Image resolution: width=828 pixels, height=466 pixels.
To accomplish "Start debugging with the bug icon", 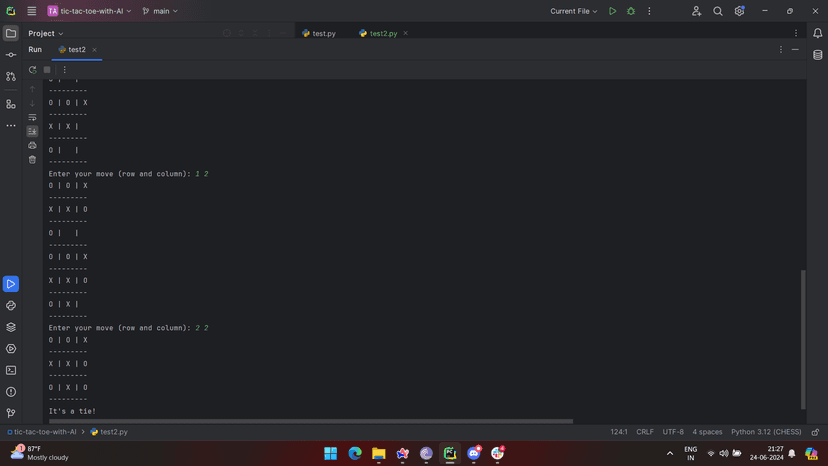I will 631,11.
